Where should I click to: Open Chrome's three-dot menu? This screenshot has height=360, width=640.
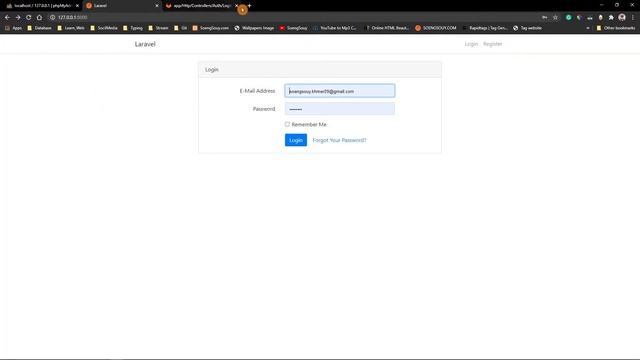point(633,18)
